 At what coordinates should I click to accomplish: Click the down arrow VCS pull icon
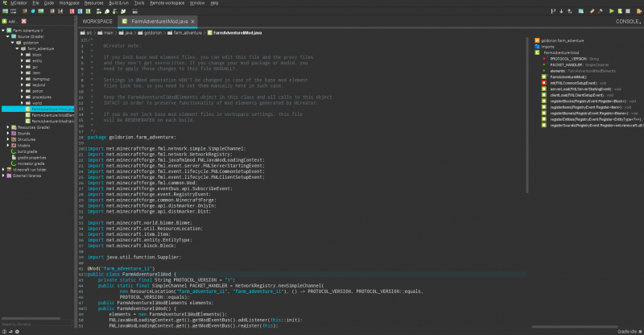pyautogui.click(x=561, y=11)
